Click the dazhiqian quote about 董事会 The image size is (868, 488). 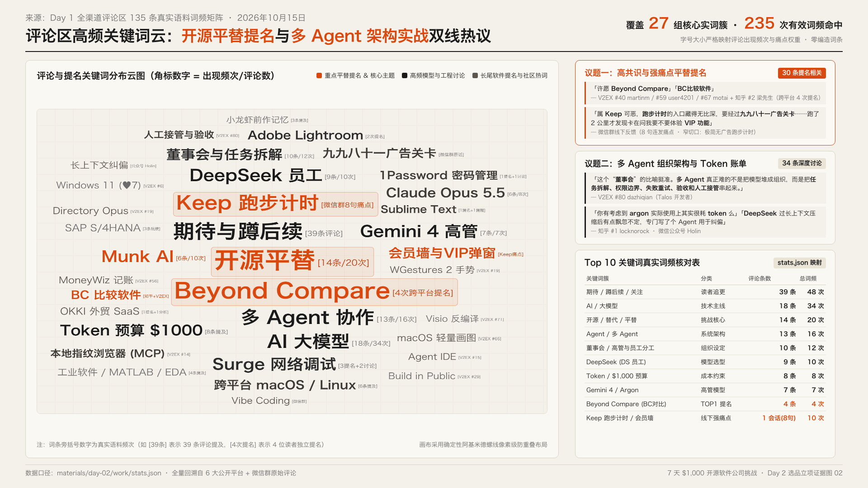(705, 188)
